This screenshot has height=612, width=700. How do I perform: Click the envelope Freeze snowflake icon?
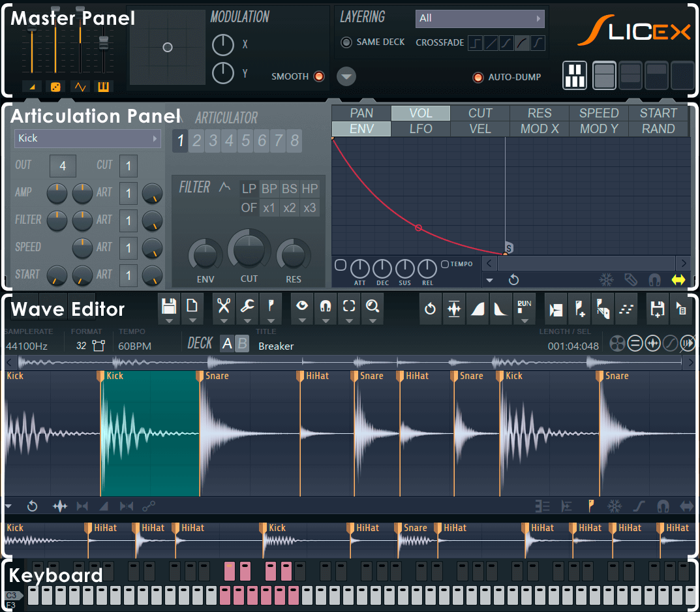coord(606,280)
